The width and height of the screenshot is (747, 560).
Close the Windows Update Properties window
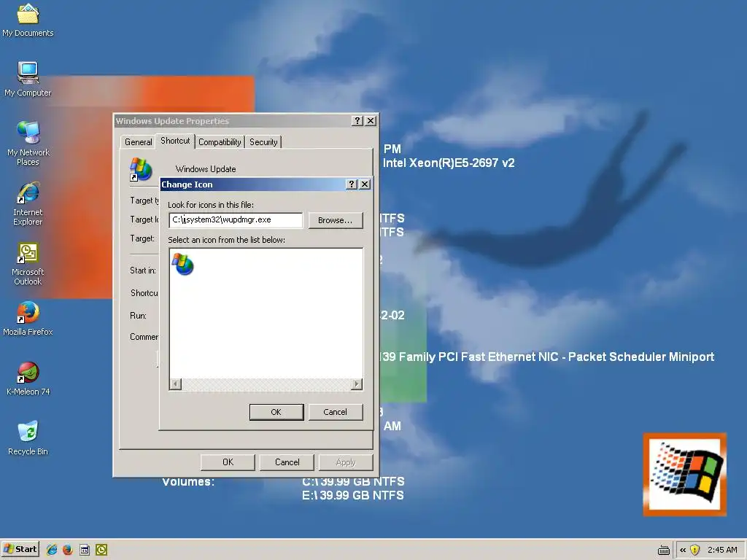click(371, 121)
